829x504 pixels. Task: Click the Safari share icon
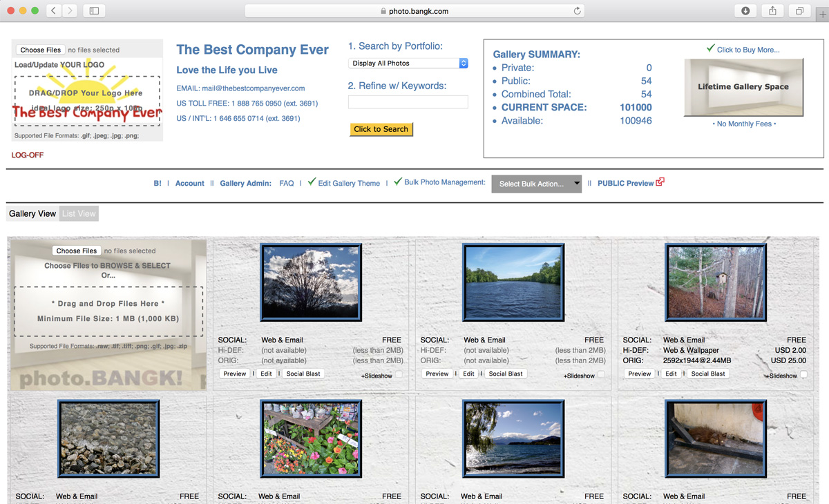(772, 11)
